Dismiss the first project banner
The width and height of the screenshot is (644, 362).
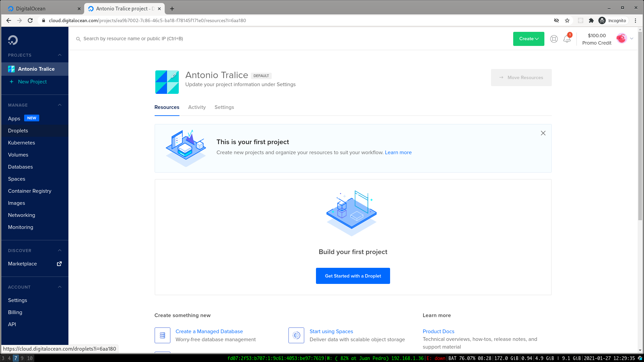pos(543,133)
